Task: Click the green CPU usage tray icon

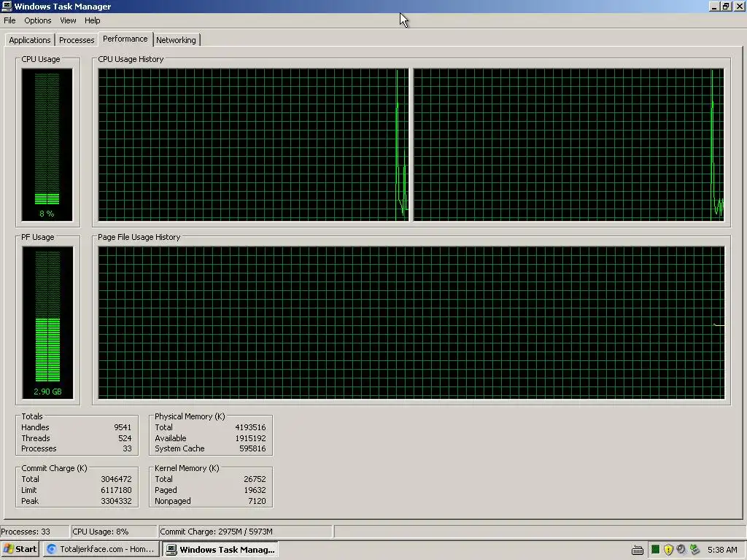Action: (x=656, y=550)
